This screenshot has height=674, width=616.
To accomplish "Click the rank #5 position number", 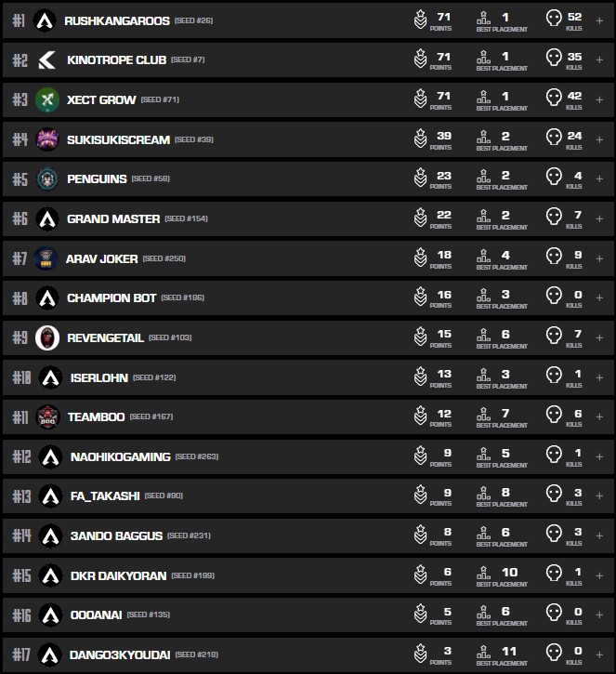I will pyautogui.click(x=20, y=179).
